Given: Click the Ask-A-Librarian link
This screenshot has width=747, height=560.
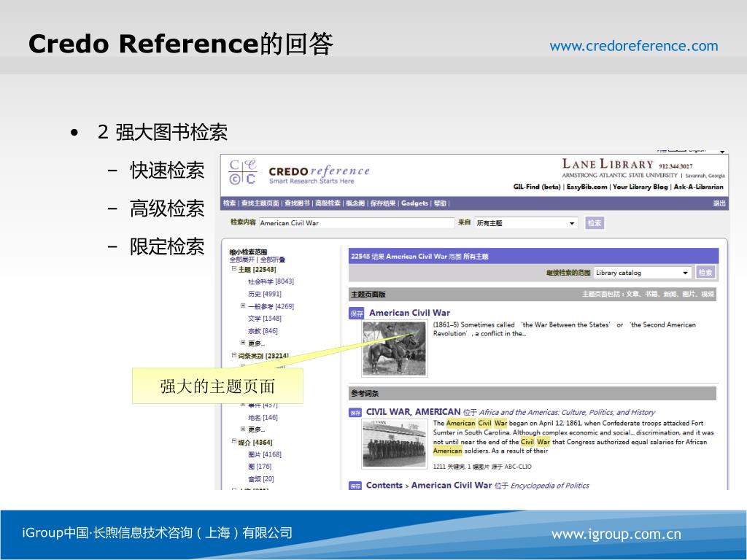Looking at the screenshot, I should click(x=698, y=187).
